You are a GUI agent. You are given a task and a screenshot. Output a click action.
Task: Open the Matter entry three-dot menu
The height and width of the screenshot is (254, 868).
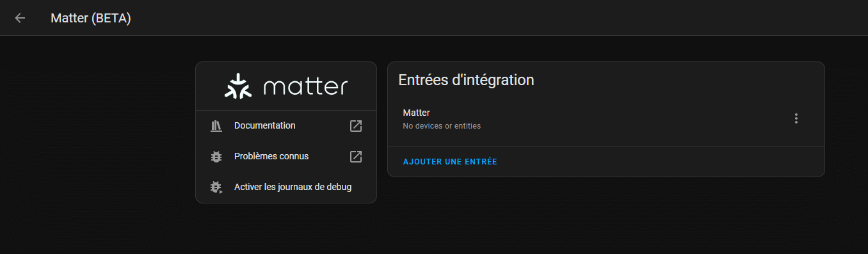pos(796,118)
